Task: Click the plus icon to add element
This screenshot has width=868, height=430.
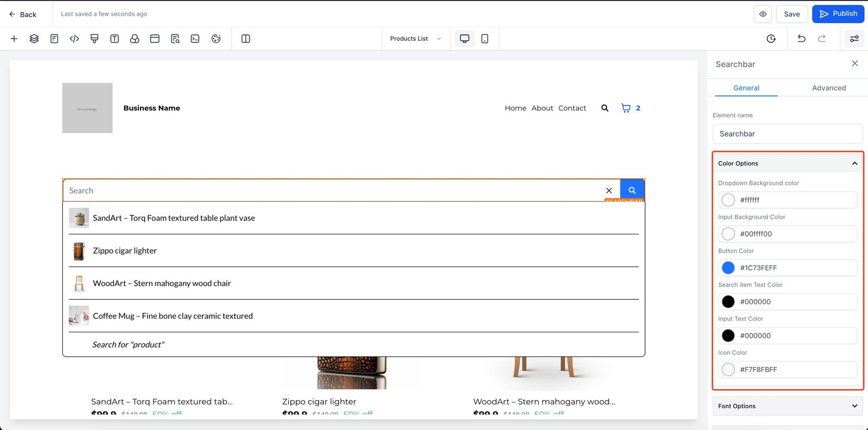Action: pyautogui.click(x=14, y=38)
